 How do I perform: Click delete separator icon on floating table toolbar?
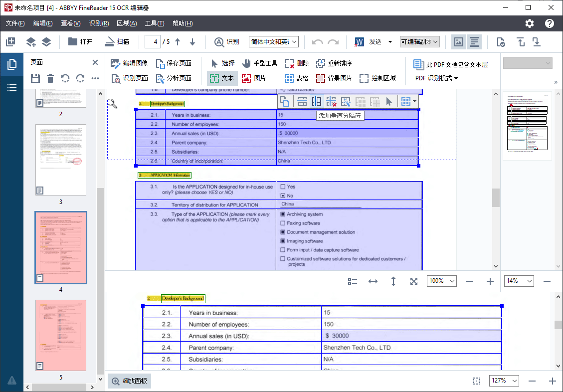(x=331, y=101)
